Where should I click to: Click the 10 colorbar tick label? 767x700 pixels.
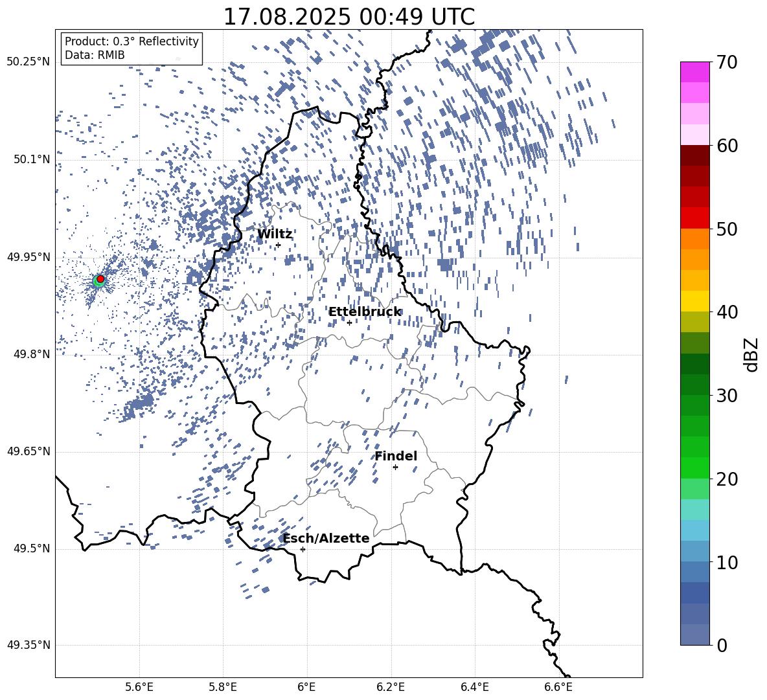click(x=727, y=562)
